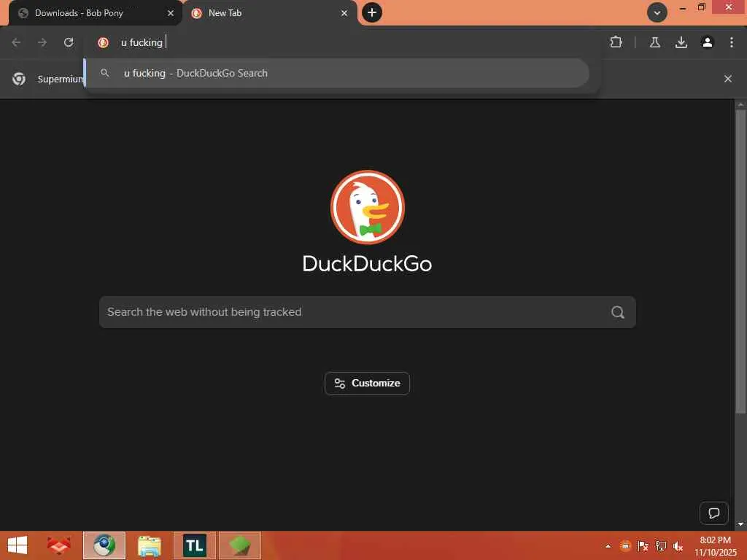This screenshot has height=560, width=747.
Task: Go forward with the forward arrow
Action: 42,42
